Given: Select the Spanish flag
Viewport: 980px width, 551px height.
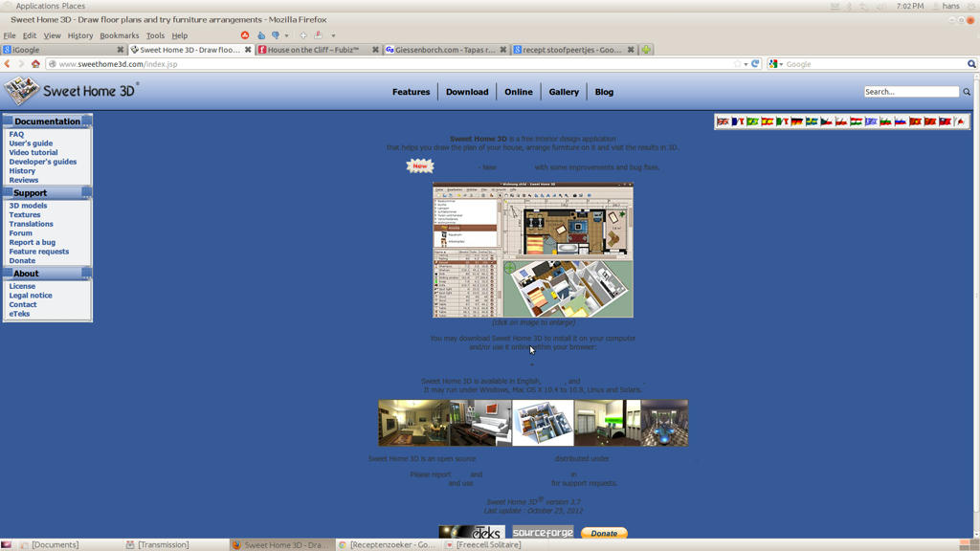Looking at the screenshot, I should click(x=768, y=121).
